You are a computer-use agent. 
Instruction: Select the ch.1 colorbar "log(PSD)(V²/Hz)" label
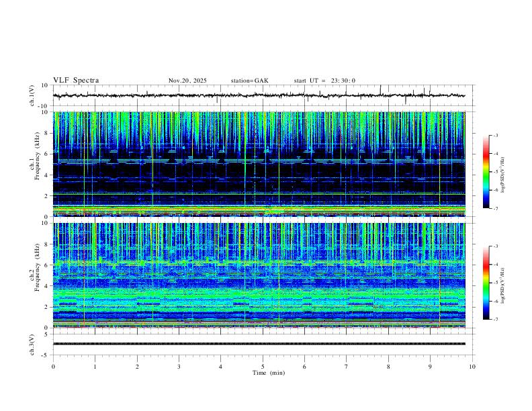click(x=502, y=175)
